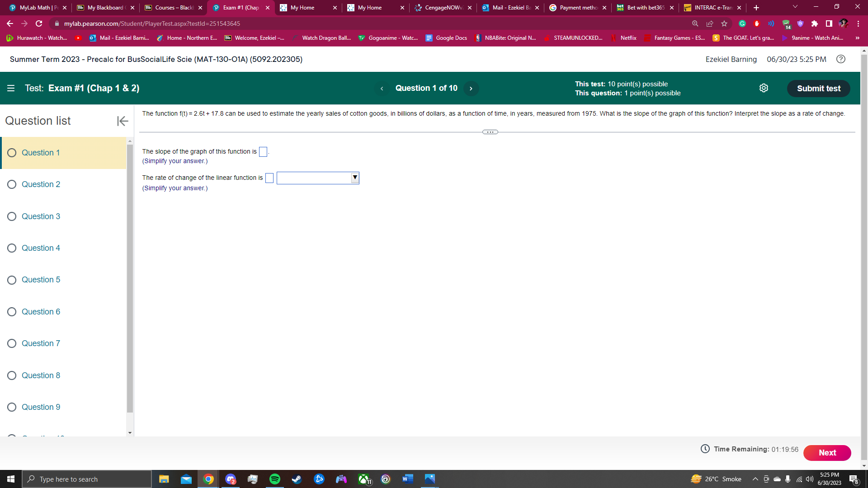
Task: Open Spotify from the taskbar
Action: pos(274,479)
